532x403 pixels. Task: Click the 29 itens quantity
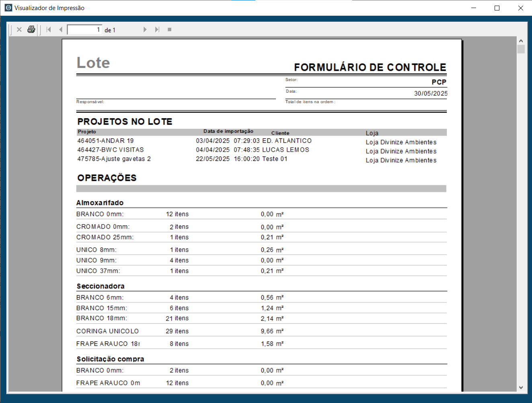pos(177,331)
